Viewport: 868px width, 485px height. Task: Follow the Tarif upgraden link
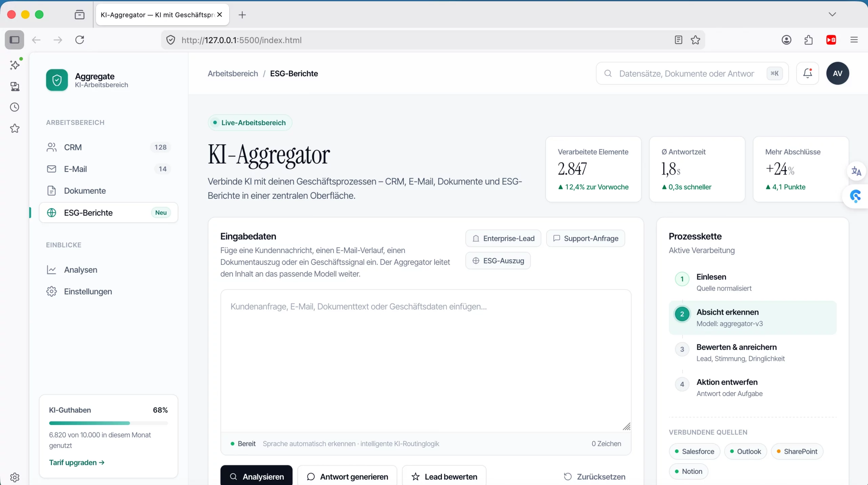tap(77, 463)
